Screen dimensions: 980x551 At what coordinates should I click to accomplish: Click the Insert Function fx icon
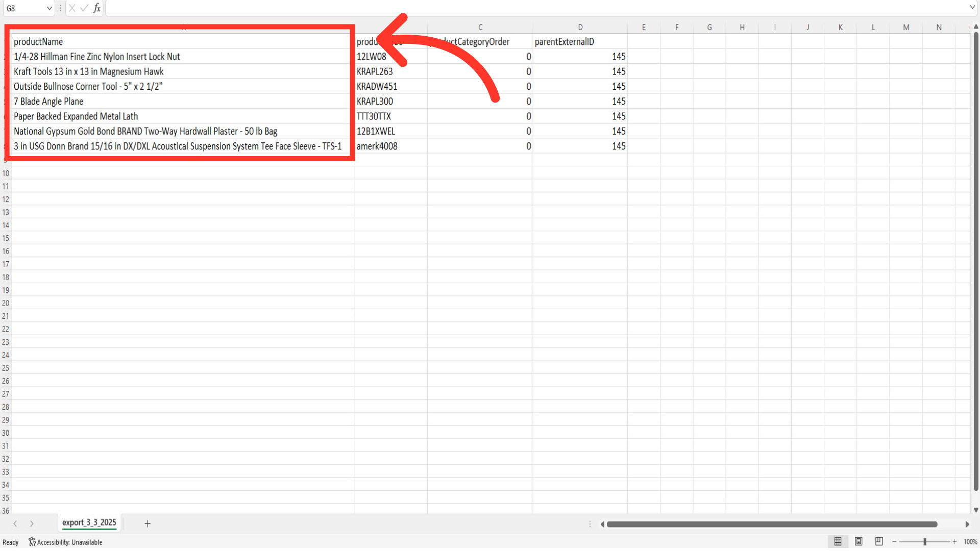96,8
